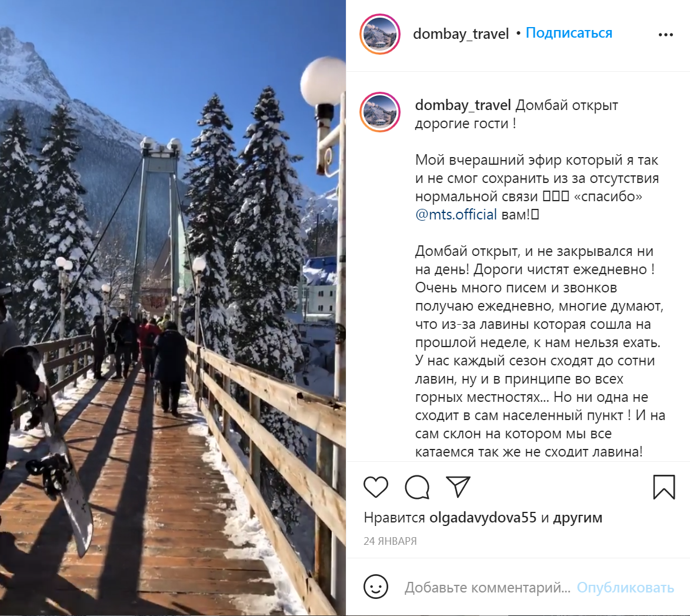Viewport: 690px width, 616px height.
Task: Open the olgadavydova55 profile from likes
Action: [483, 518]
